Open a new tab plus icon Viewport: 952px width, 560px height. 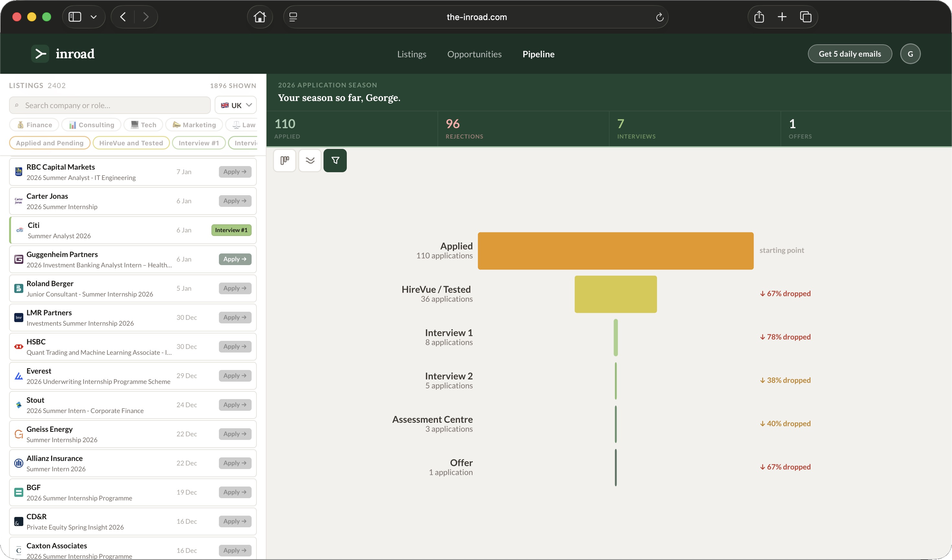[x=782, y=17]
